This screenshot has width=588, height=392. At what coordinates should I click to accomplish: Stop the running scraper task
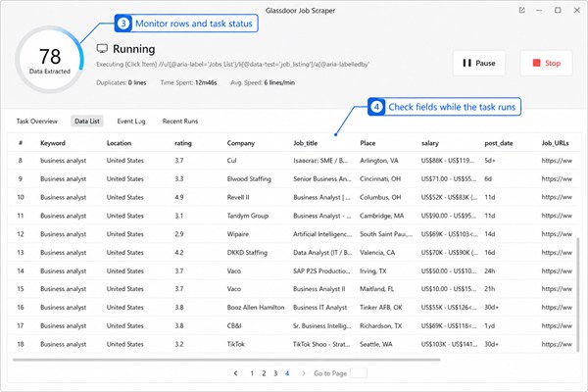click(546, 63)
